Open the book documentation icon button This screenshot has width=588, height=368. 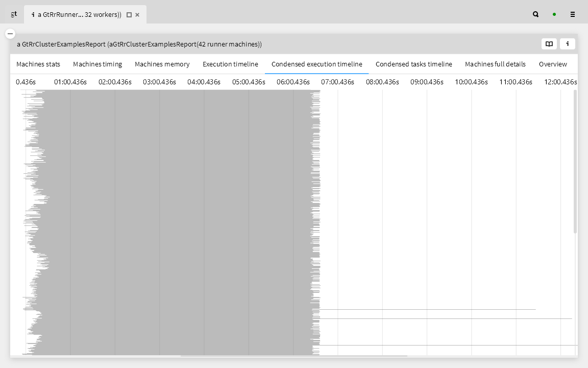tap(549, 44)
